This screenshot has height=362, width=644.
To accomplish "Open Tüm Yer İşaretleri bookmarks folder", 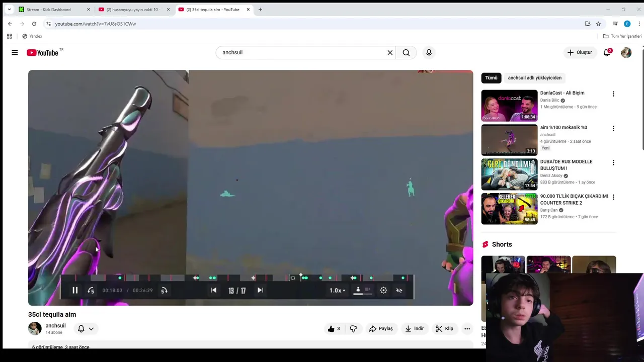I will point(622,36).
